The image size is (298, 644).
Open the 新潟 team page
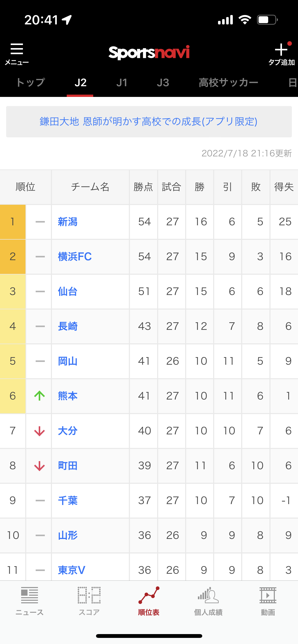point(68,222)
